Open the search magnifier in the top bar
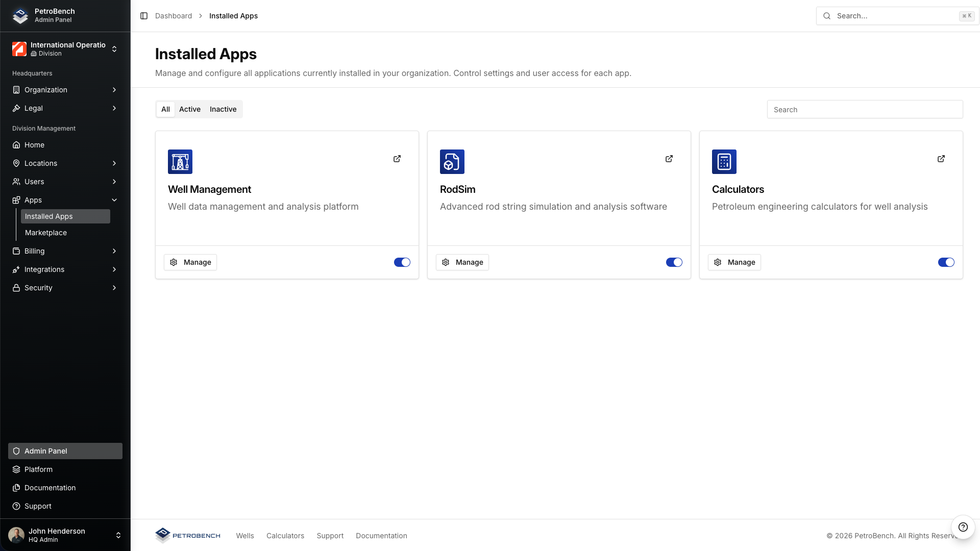This screenshot has width=980, height=551. (x=826, y=16)
